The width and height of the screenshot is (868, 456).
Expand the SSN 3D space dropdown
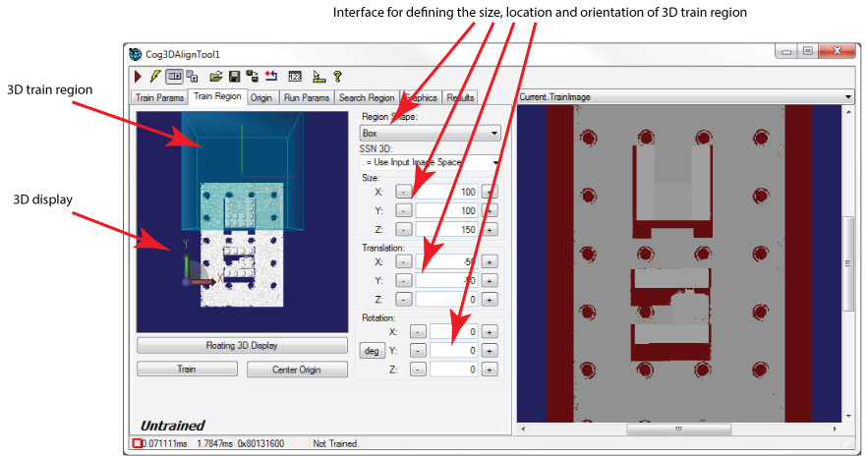pos(431,162)
